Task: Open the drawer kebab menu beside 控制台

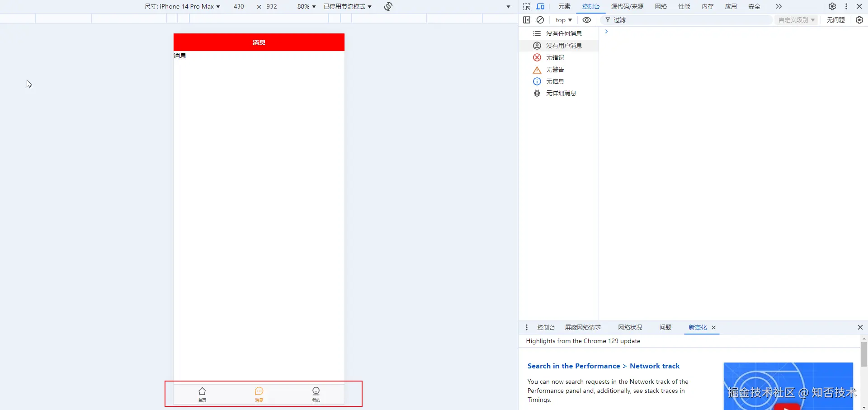Action: tap(527, 327)
